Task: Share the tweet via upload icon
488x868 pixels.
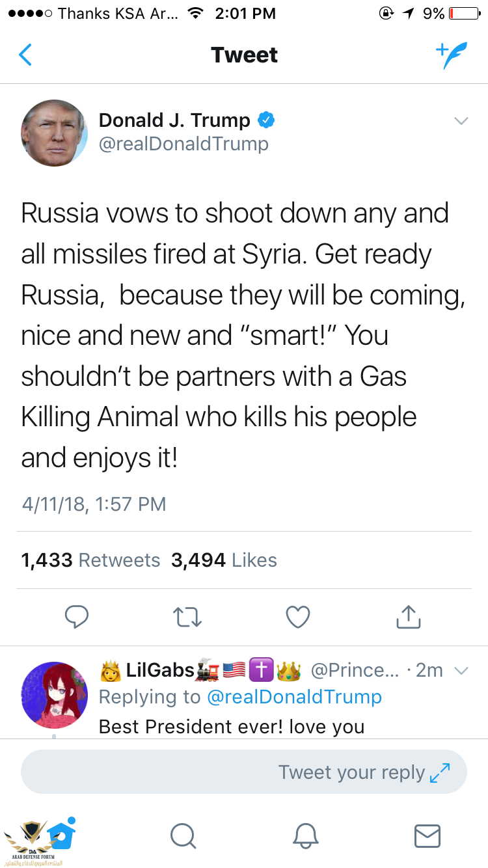Action: pos(408,616)
